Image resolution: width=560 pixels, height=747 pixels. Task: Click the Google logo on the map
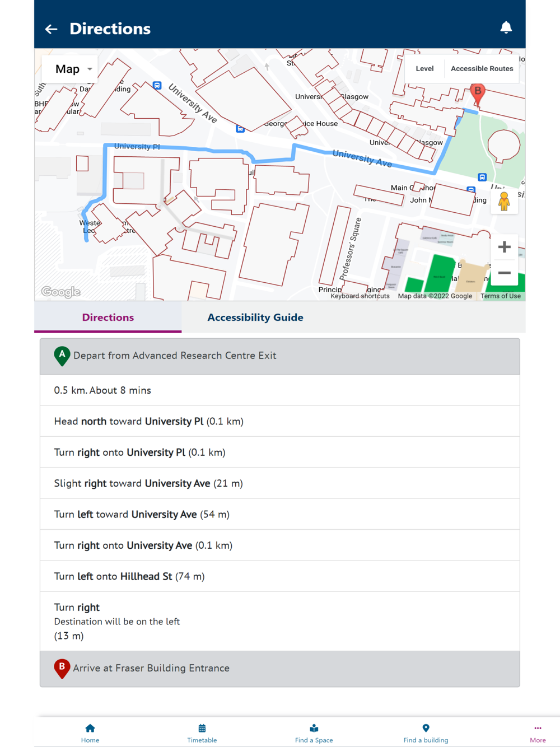pyautogui.click(x=61, y=292)
